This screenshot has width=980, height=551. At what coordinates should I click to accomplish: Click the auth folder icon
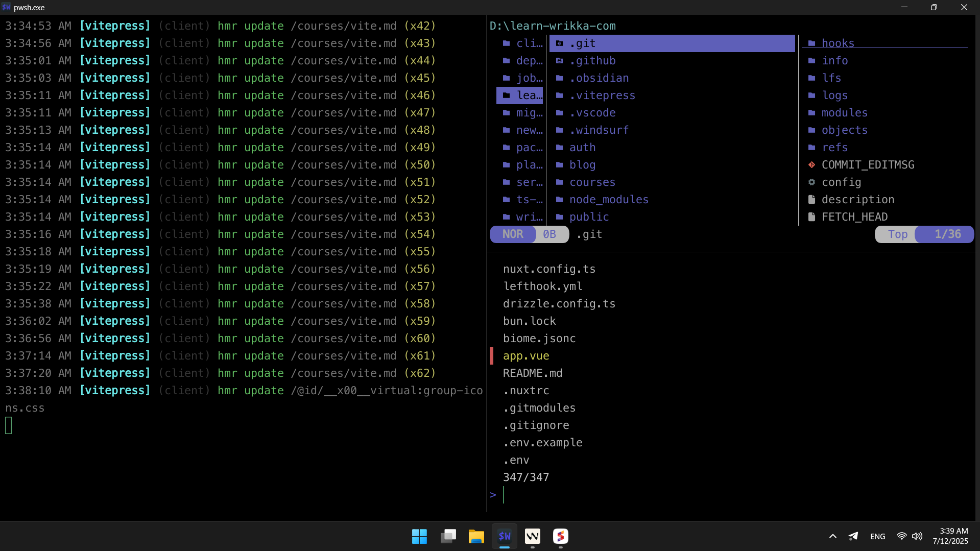[560, 148]
